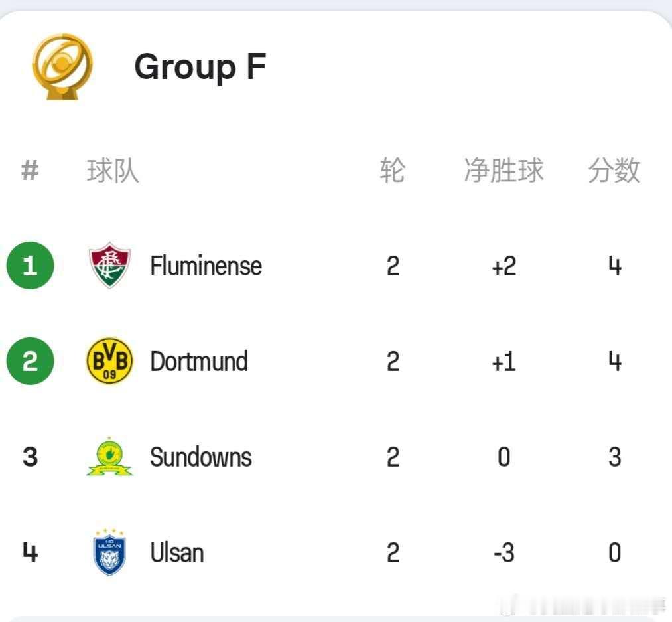Open the Ulsan tiger crest
The width and height of the screenshot is (672, 622).
click(x=109, y=552)
